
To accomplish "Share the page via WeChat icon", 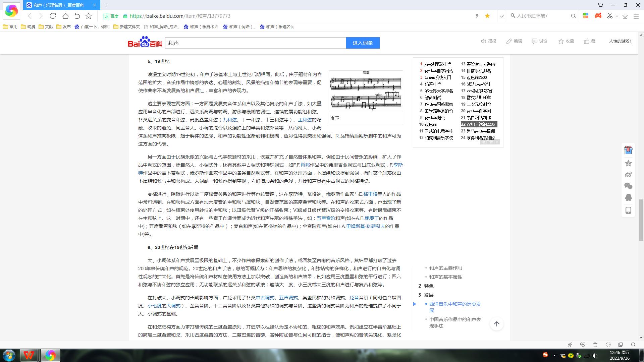I will click(x=628, y=186).
